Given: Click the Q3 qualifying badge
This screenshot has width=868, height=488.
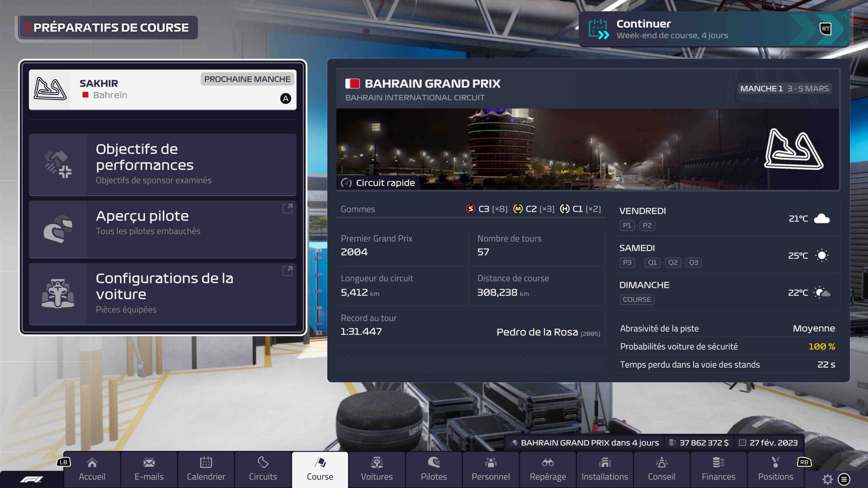Looking at the screenshot, I should point(693,263).
